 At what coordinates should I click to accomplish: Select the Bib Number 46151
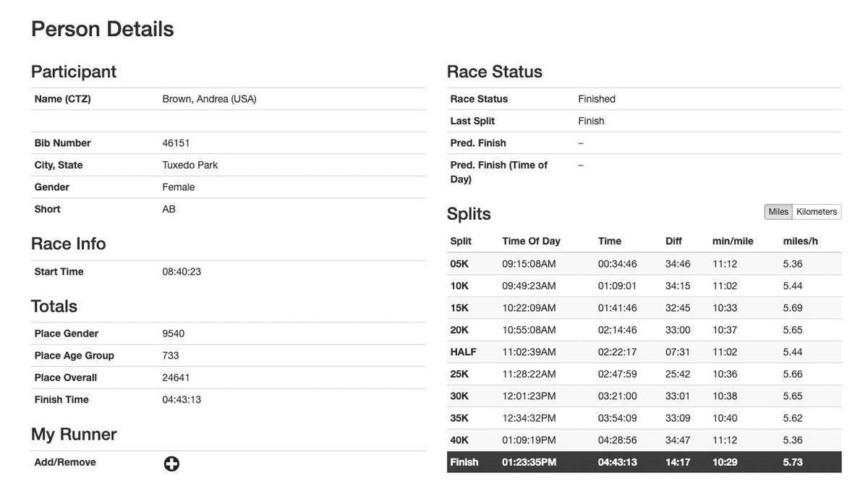click(176, 142)
